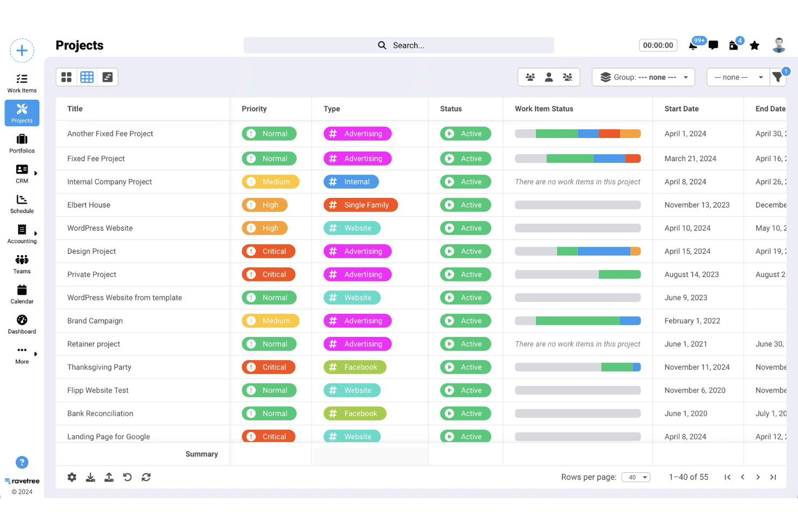This screenshot has height=532, width=798.
Task: Click the favorites star icon
Action: (754, 45)
